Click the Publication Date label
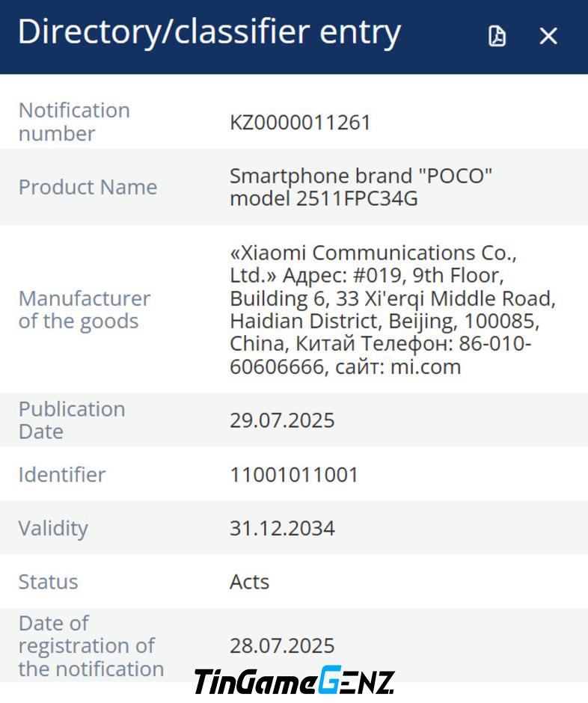 72,420
